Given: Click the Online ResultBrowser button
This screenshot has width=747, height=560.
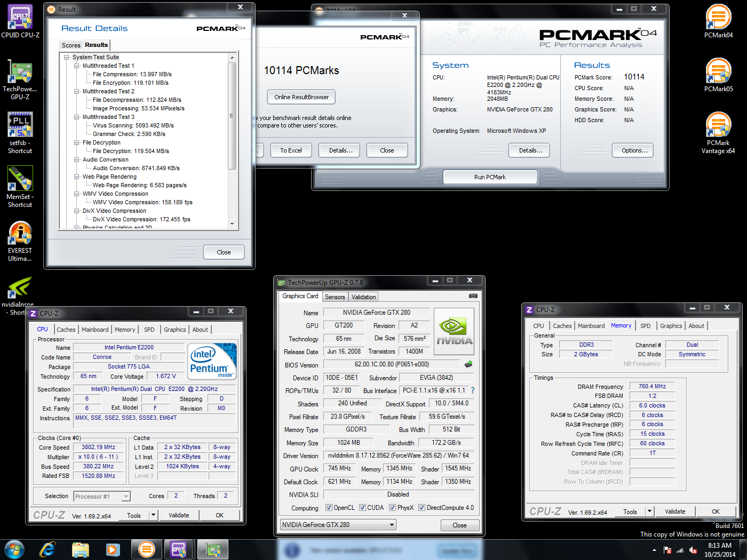Looking at the screenshot, I should (301, 97).
